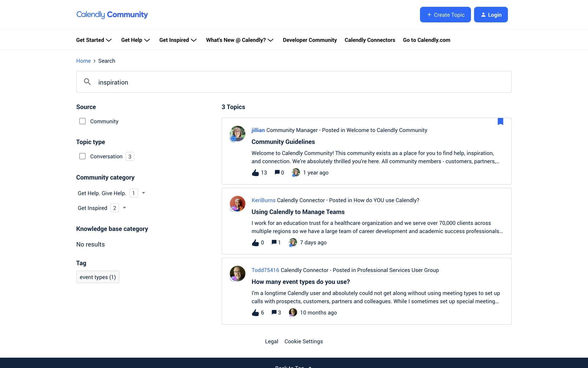Click the search magnifier icon
This screenshot has width=588, height=368.
pyautogui.click(x=87, y=82)
